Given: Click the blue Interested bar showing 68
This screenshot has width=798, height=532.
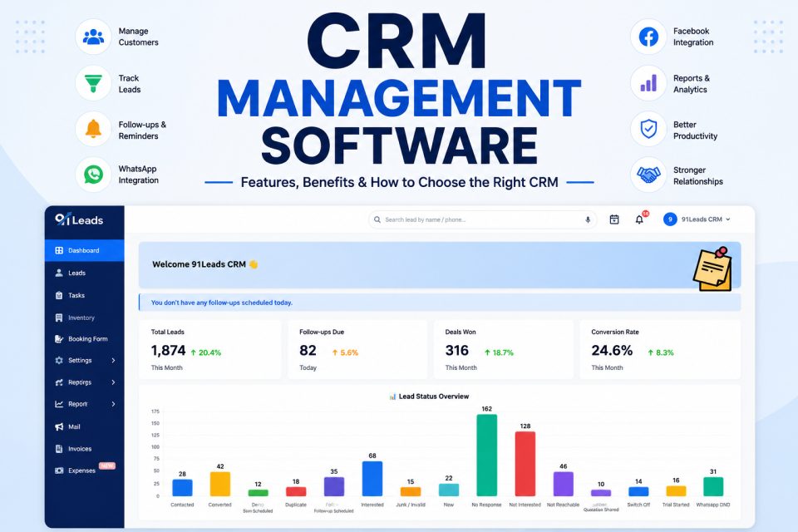Looking at the screenshot, I should (372, 479).
